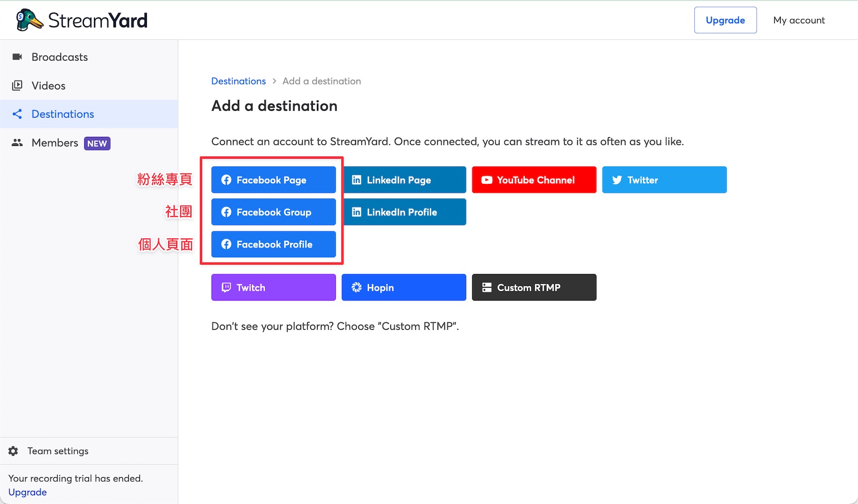Click the Upgrade link under trial notice

tap(27, 492)
